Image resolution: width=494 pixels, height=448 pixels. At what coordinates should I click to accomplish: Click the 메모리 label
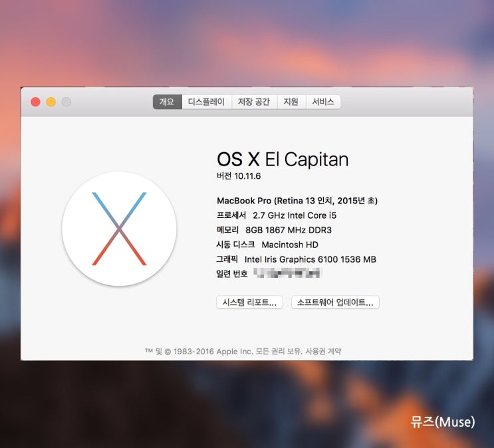coord(227,230)
